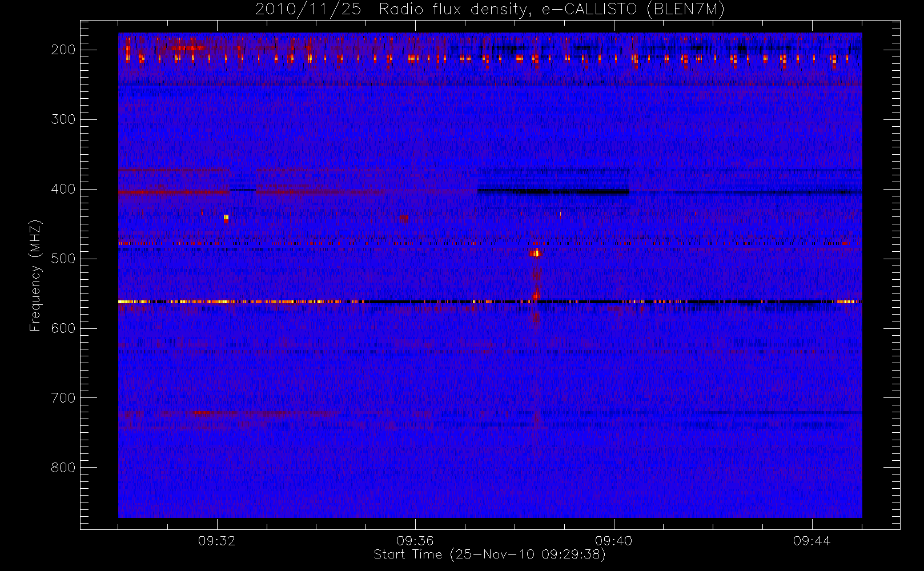Click the plot title with the date 2010/11/25
This screenshot has height=571, width=924.
pos(490,9)
